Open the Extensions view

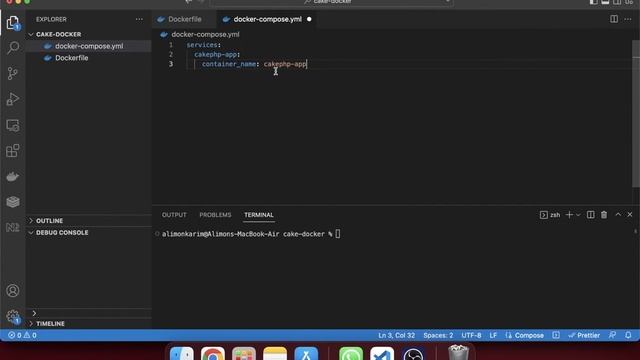coord(13,151)
